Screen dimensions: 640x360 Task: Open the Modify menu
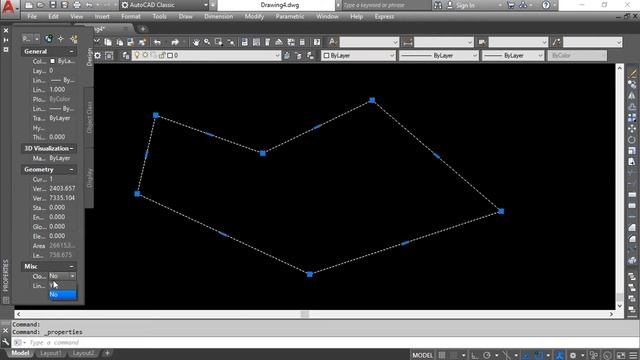click(254, 17)
